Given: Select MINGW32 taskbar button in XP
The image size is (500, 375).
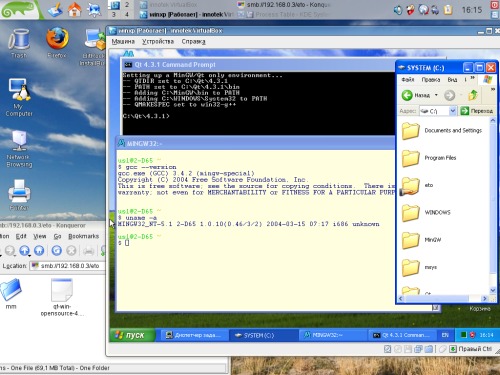Looking at the screenshot, I should pos(333,335).
